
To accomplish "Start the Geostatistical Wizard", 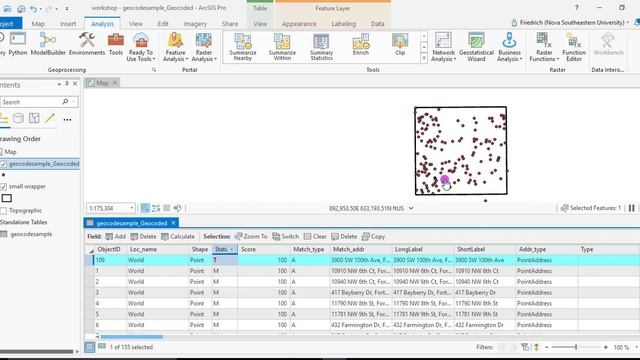I will 476,47.
